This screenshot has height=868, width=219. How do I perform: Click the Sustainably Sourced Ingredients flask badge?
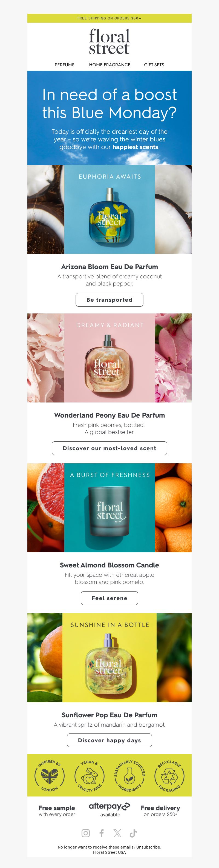[x=129, y=775]
